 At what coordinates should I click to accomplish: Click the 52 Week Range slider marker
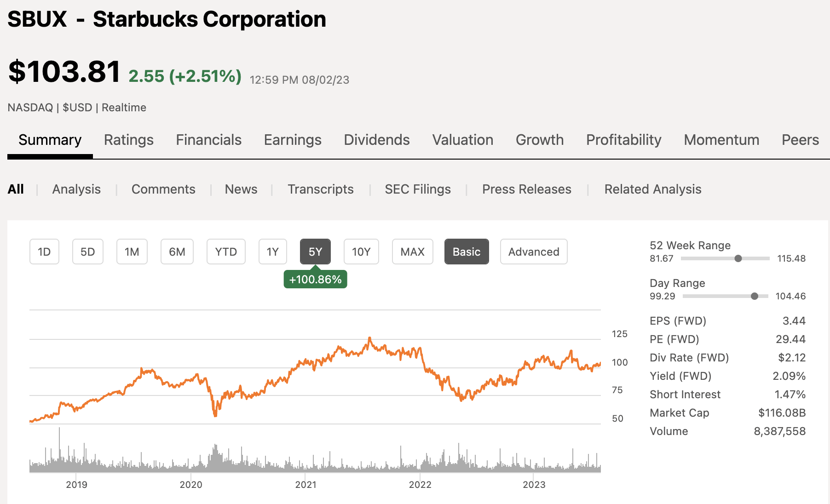click(x=738, y=258)
